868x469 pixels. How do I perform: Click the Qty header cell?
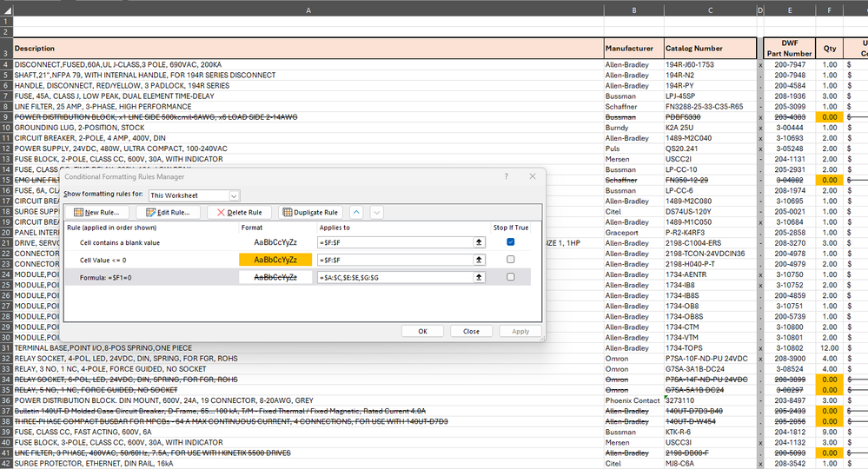point(829,48)
